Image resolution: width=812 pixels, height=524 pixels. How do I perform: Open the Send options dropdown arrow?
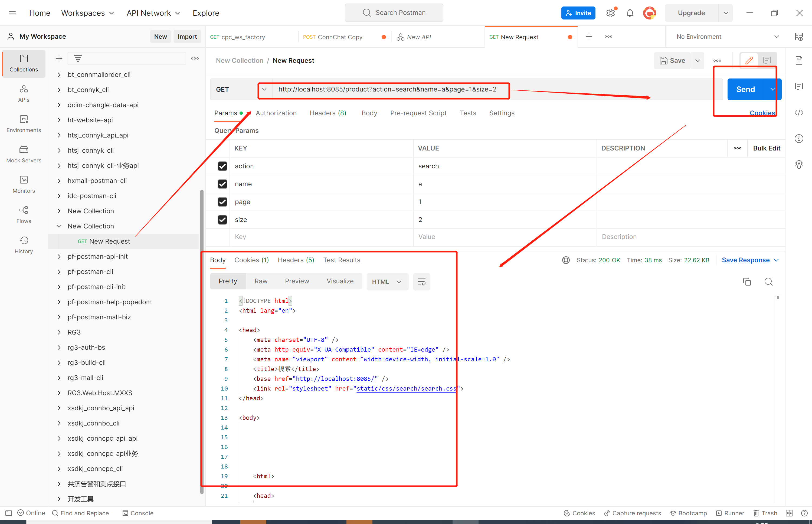tap(773, 90)
